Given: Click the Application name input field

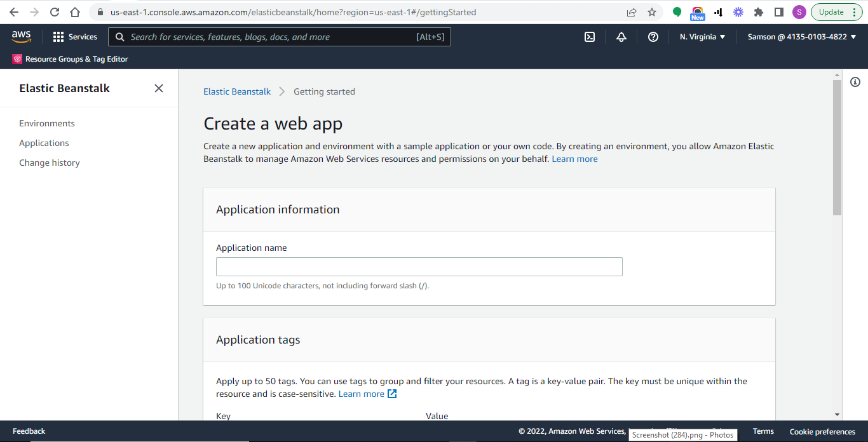Looking at the screenshot, I should [419, 267].
